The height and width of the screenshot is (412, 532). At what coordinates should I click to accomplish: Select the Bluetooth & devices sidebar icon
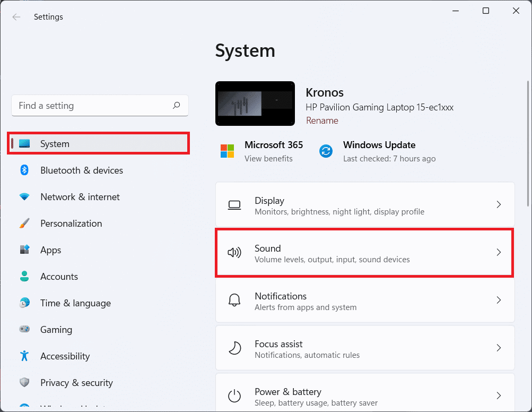[24, 170]
